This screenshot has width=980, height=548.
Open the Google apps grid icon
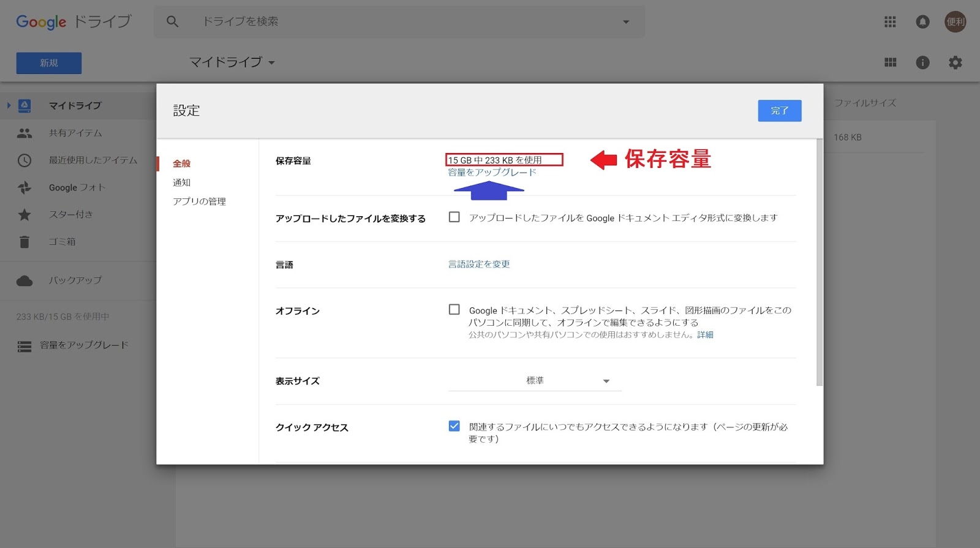890,22
